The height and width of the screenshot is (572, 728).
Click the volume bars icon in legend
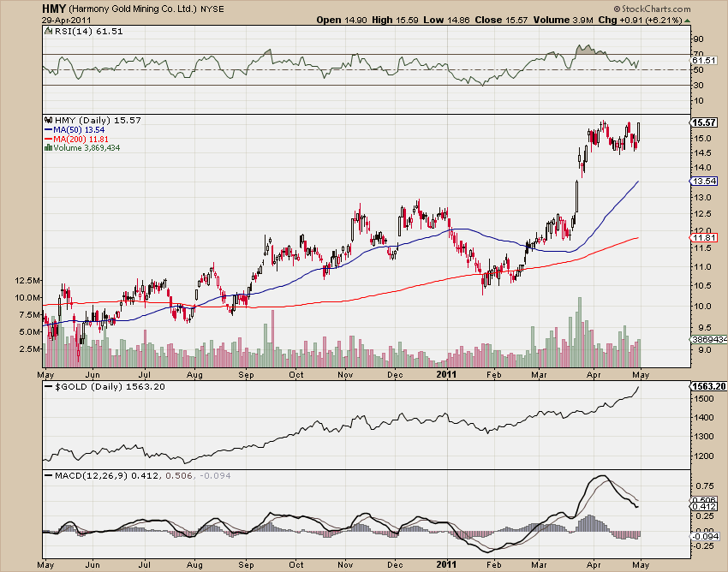(48, 147)
